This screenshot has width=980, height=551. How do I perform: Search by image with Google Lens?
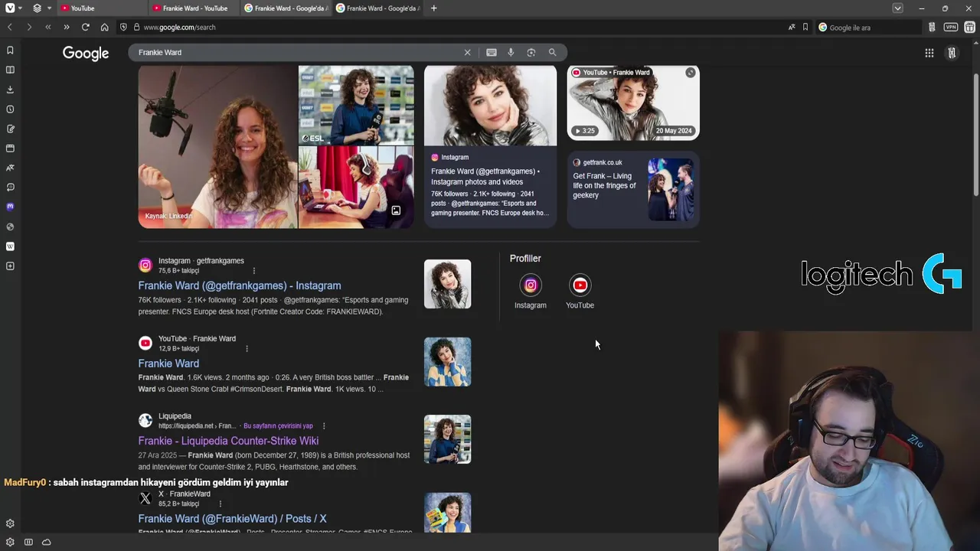click(x=531, y=52)
